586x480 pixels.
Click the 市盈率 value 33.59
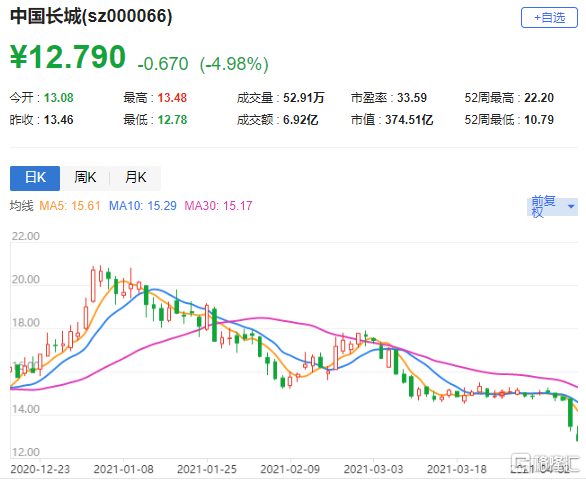tap(411, 98)
